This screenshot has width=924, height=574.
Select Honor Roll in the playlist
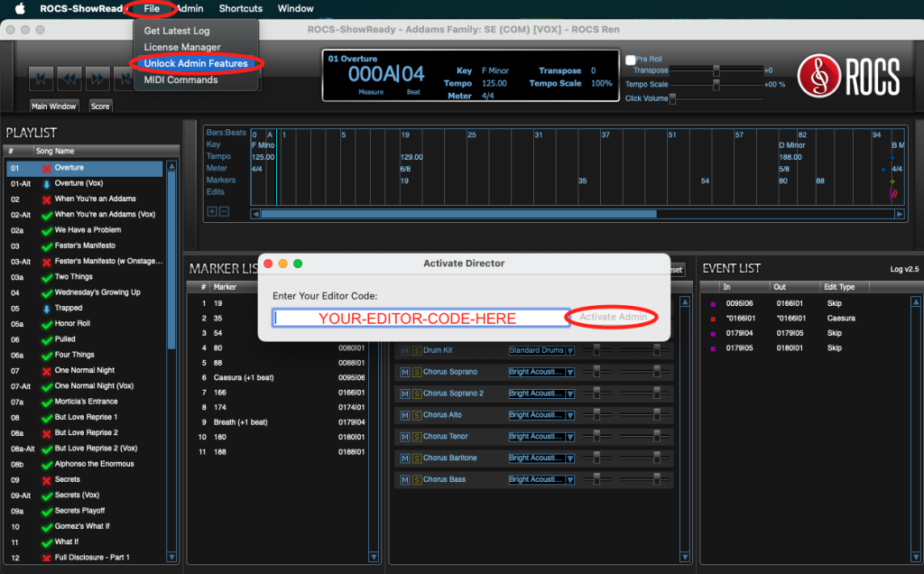(85, 323)
